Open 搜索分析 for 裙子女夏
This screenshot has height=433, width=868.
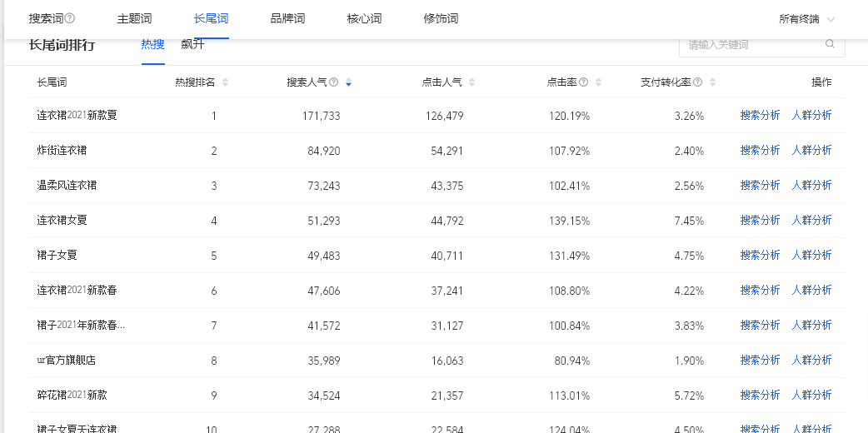pos(760,255)
